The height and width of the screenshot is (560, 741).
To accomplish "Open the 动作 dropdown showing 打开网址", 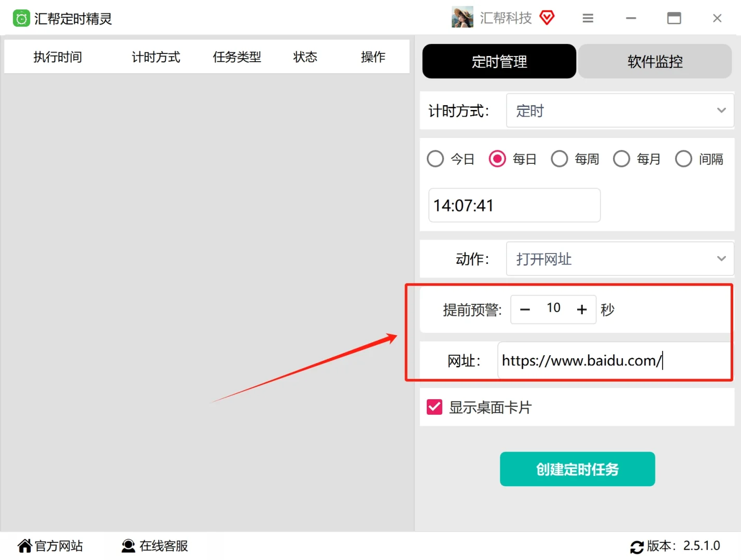I will (x=620, y=259).
